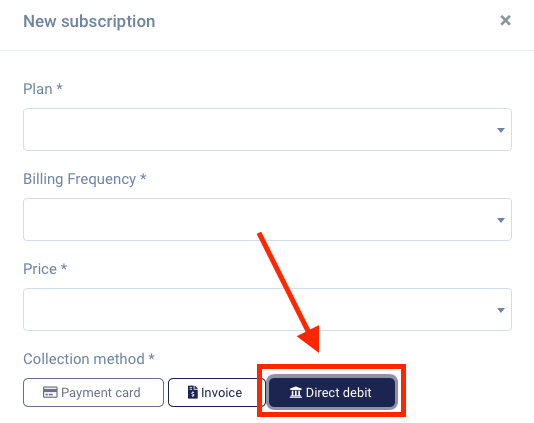Click the Price dropdown arrow

(501, 310)
